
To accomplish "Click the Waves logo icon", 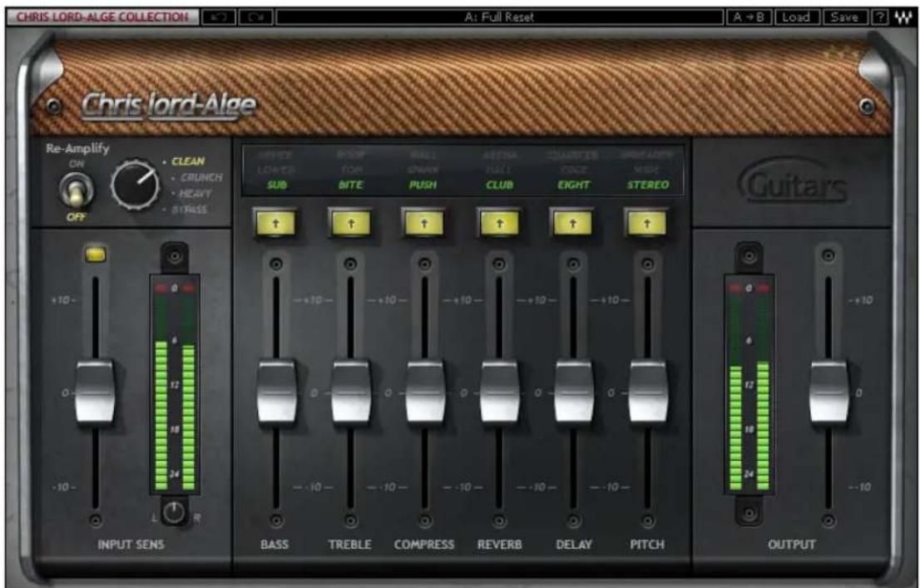I will [903, 17].
